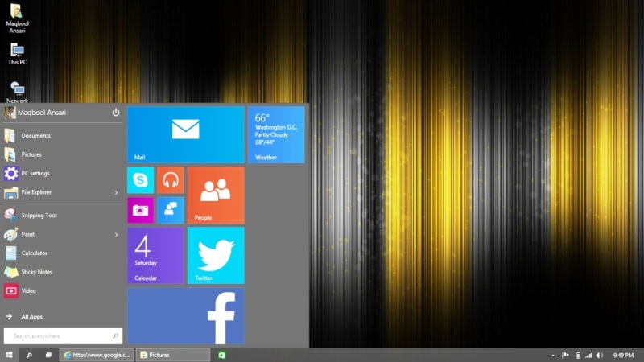
Task: Open the Twitter tile
Action: click(x=216, y=255)
